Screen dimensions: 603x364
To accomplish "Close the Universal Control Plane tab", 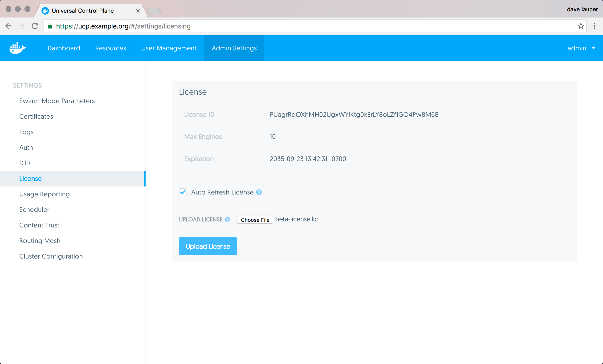I will (138, 11).
